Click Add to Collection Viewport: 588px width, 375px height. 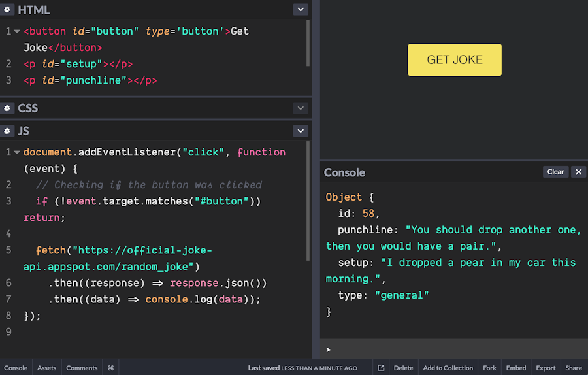click(x=448, y=368)
